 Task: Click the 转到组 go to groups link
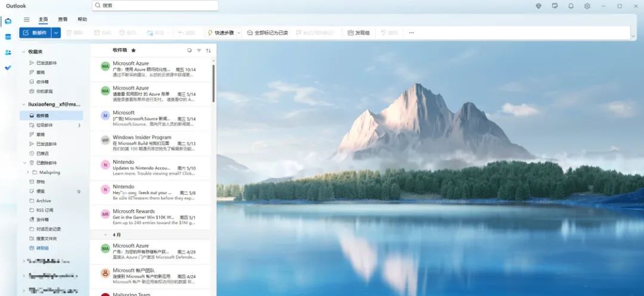(42, 248)
